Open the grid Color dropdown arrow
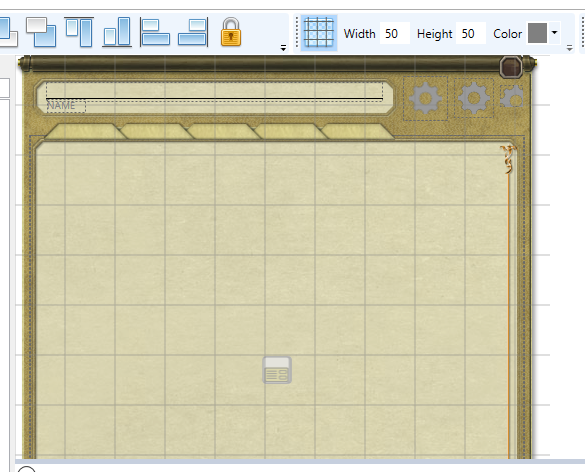This screenshot has height=472, width=585. (x=554, y=33)
